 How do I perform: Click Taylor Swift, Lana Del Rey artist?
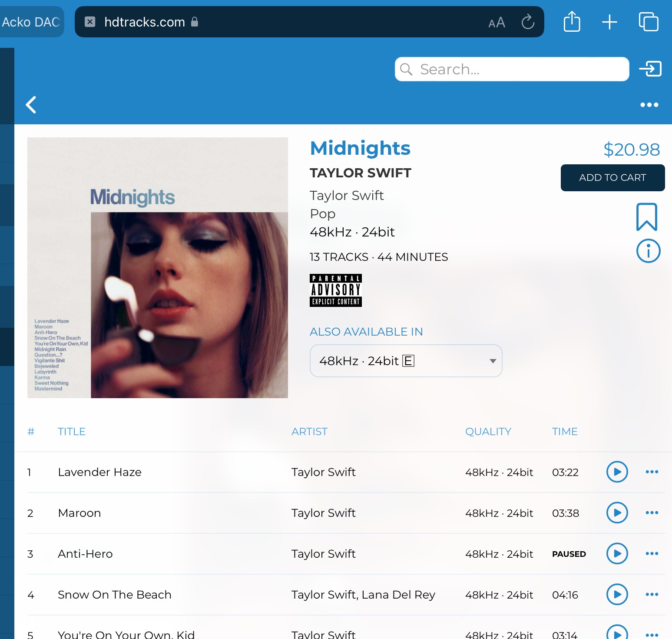pos(363,595)
